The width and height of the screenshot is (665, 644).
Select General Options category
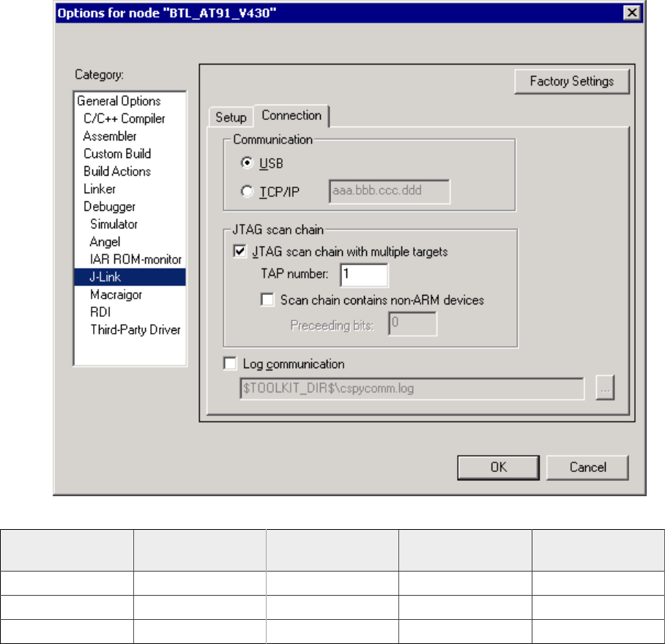click(x=119, y=101)
